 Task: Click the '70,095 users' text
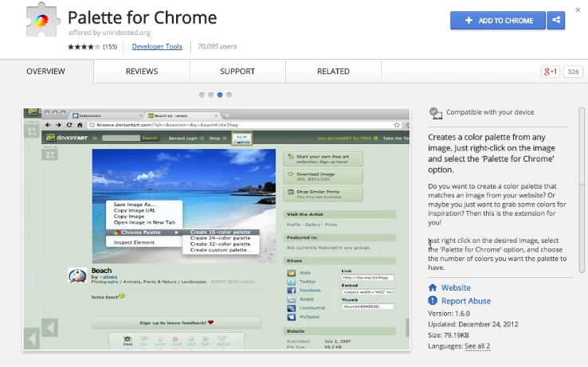pyautogui.click(x=218, y=46)
